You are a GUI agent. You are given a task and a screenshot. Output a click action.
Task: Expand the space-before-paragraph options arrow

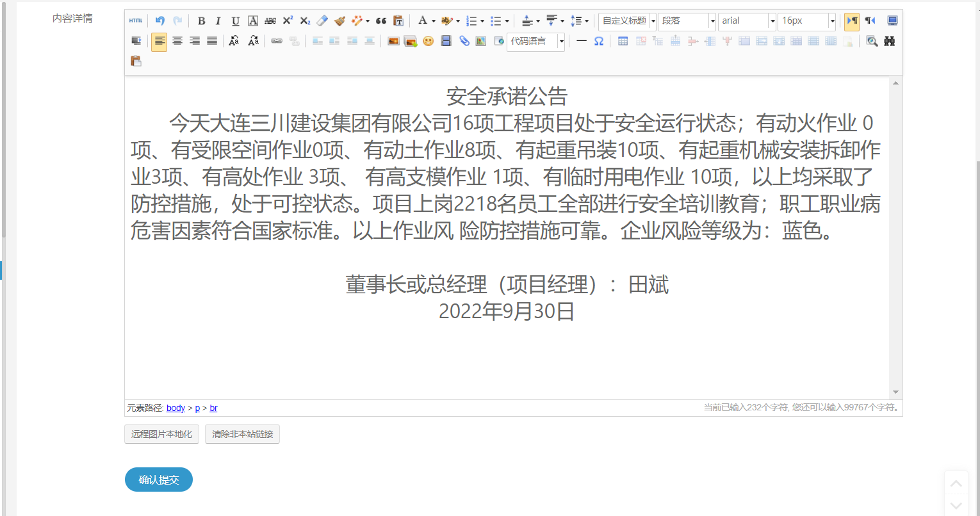pyautogui.click(x=537, y=21)
